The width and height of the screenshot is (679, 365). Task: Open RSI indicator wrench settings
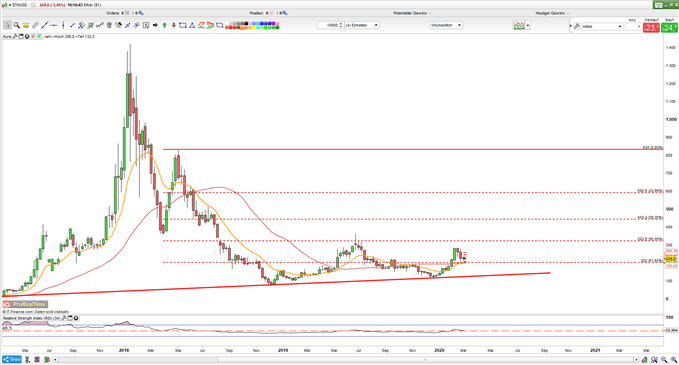[64, 318]
